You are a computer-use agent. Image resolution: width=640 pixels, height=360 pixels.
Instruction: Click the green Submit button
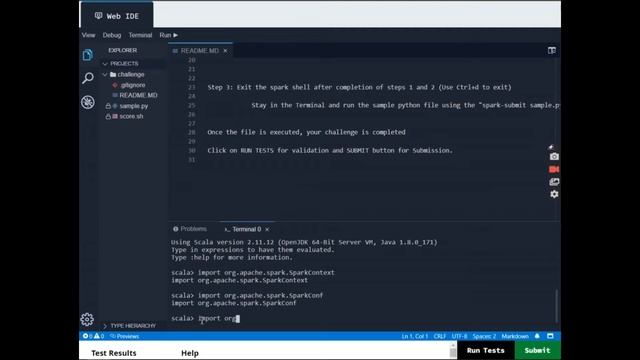tap(538, 350)
